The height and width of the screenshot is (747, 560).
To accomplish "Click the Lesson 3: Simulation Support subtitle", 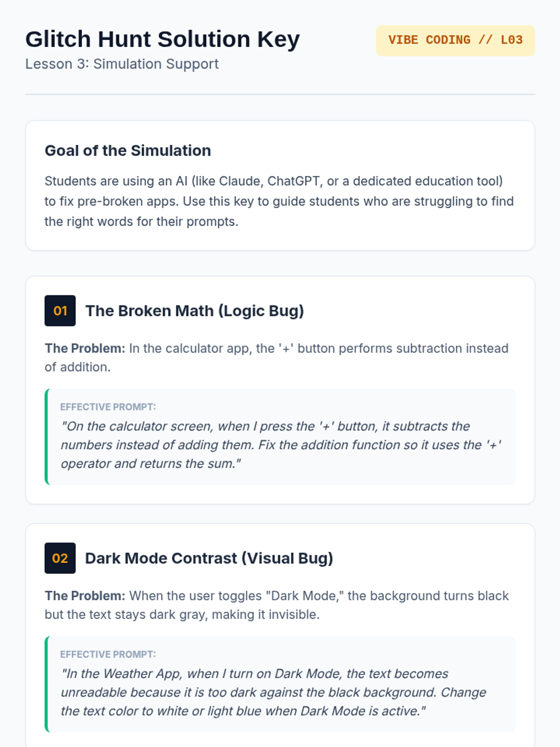I will point(122,64).
